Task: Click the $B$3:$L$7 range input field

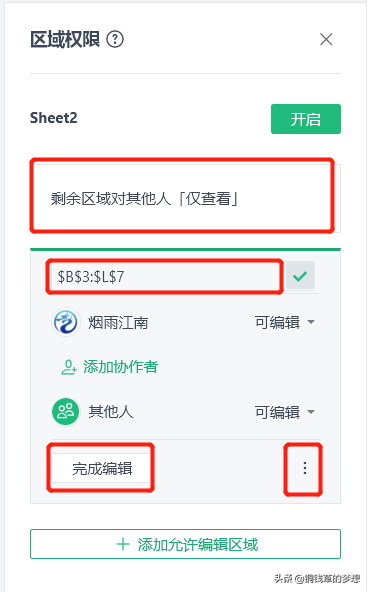Action: tap(165, 276)
